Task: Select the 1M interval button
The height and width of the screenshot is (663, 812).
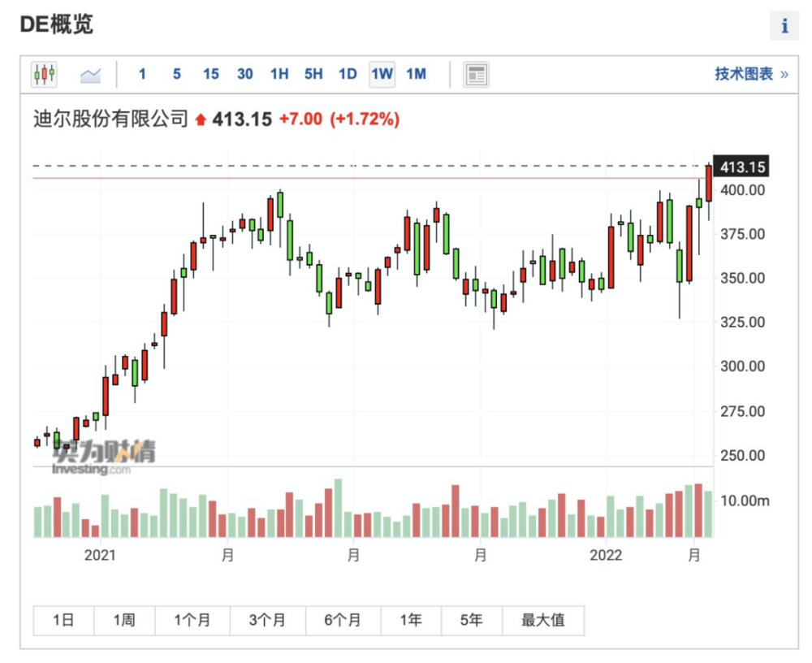Action: pyautogui.click(x=416, y=75)
